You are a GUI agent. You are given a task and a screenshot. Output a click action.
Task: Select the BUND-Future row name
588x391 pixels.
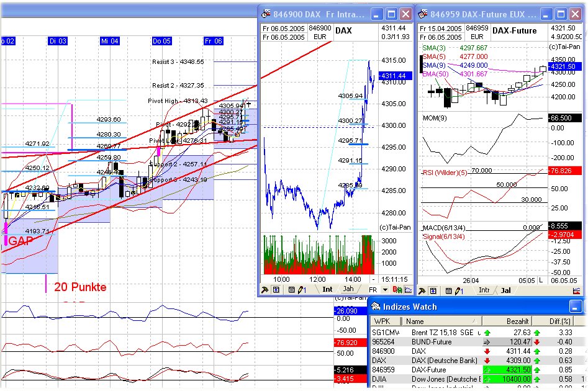point(432,342)
